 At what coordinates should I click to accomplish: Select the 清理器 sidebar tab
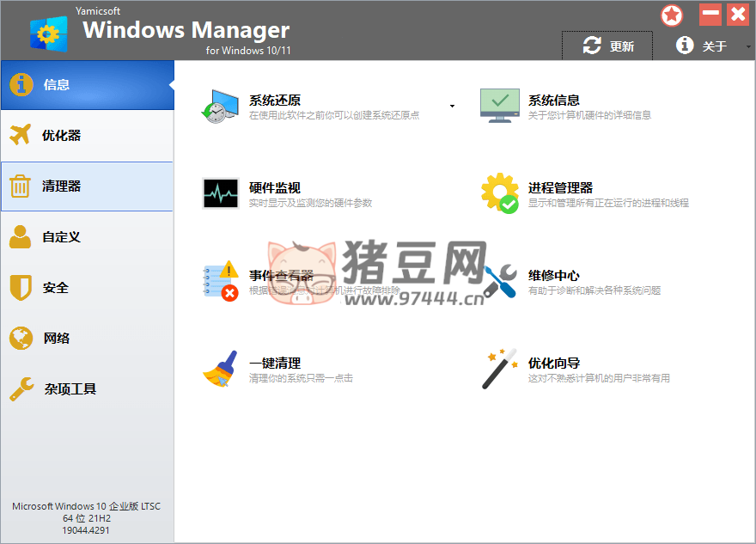pyautogui.click(x=86, y=186)
